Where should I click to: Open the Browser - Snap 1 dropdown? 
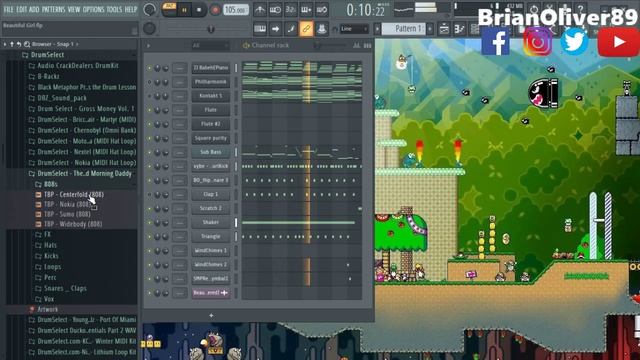(x=55, y=44)
